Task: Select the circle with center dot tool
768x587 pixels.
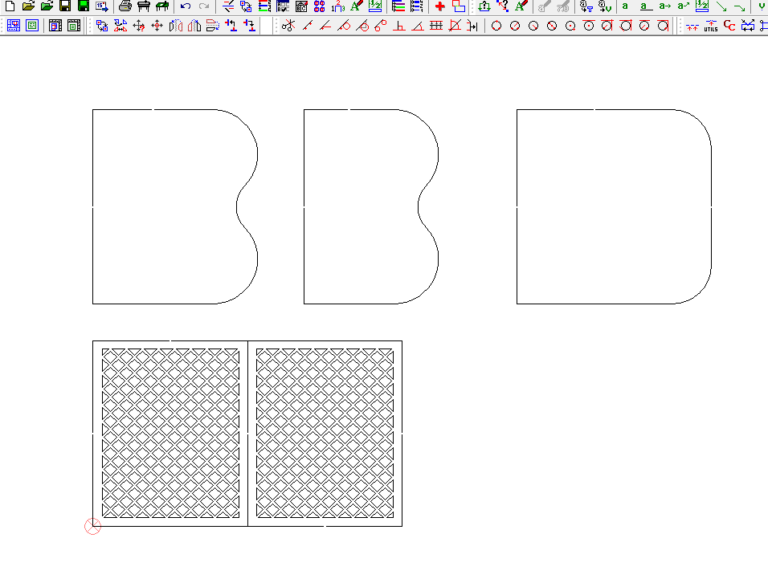Action: (570, 26)
